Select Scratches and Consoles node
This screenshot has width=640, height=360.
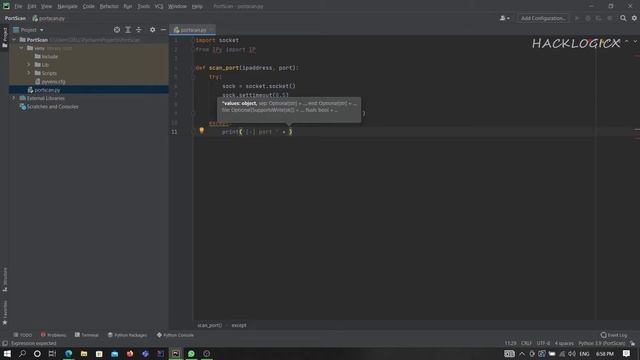pos(49,107)
